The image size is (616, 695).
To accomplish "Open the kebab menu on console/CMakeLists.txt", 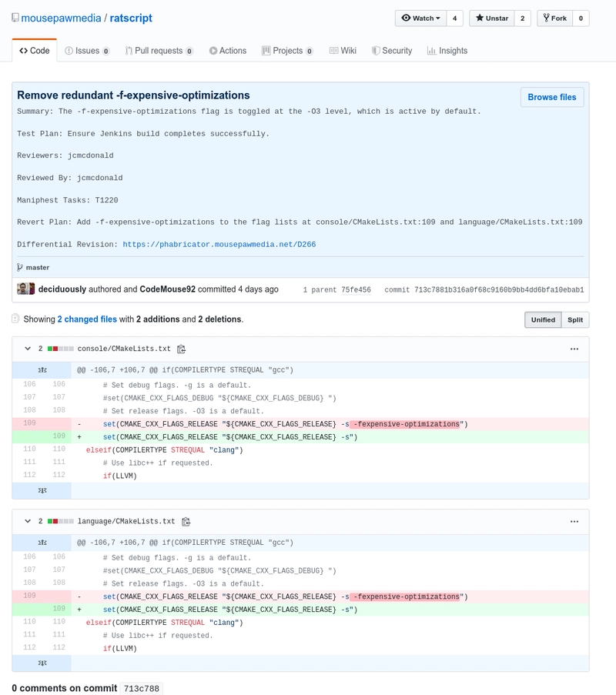I will 574,349.
